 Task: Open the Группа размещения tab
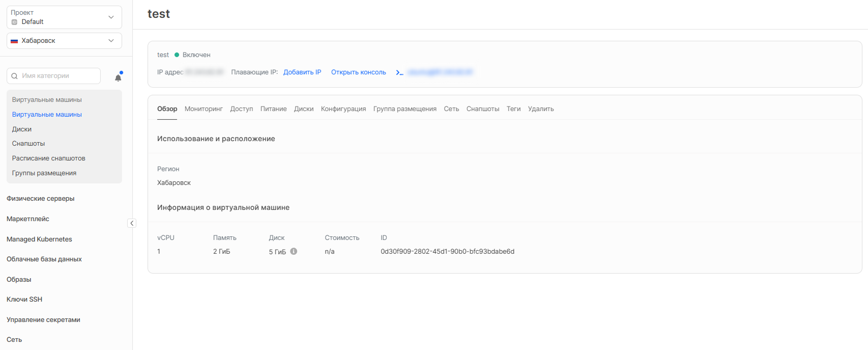[x=405, y=109]
